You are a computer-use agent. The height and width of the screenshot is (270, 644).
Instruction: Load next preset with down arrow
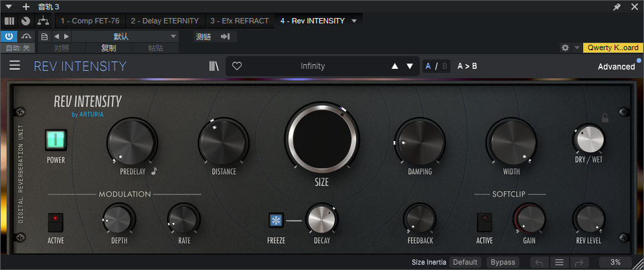coord(410,66)
